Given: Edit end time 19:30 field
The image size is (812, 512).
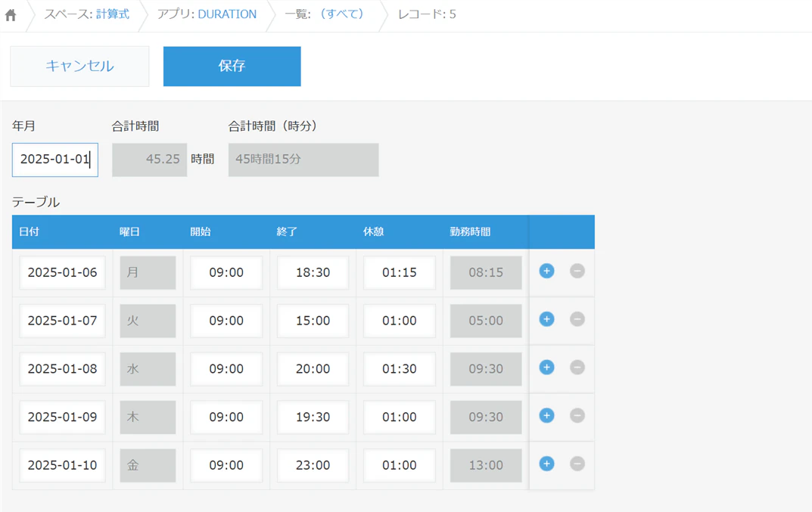Looking at the screenshot, I should (313, 417).
